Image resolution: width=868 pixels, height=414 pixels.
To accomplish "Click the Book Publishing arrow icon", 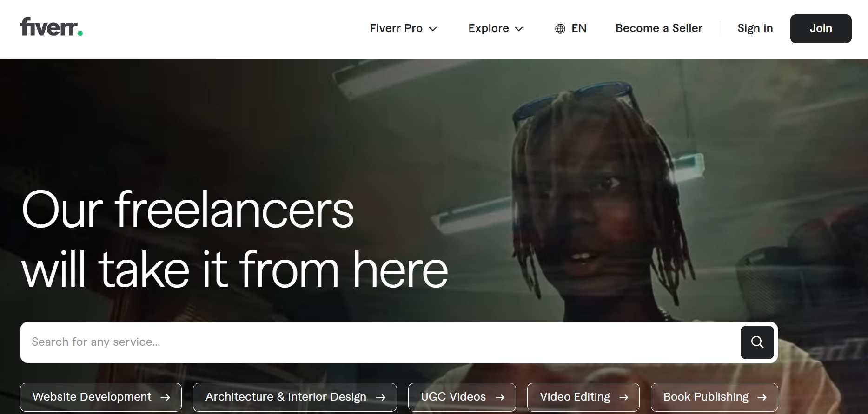I will click(762, 397).
